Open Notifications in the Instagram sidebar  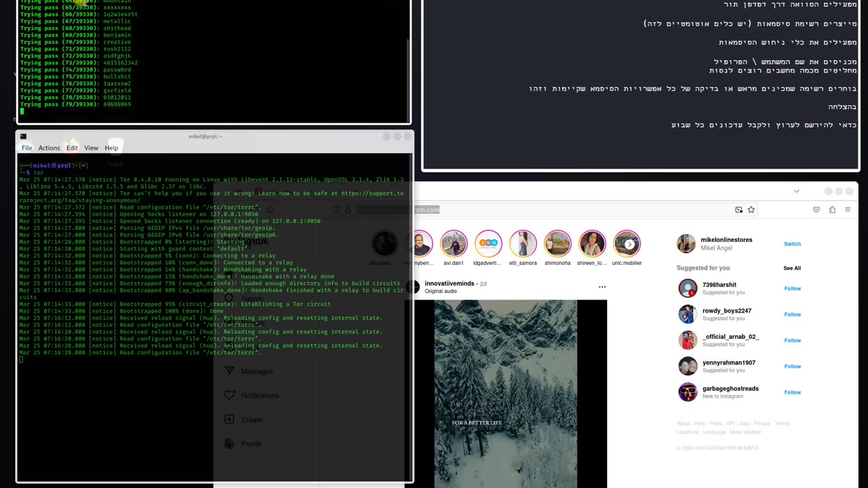click(x=251, y=396)
